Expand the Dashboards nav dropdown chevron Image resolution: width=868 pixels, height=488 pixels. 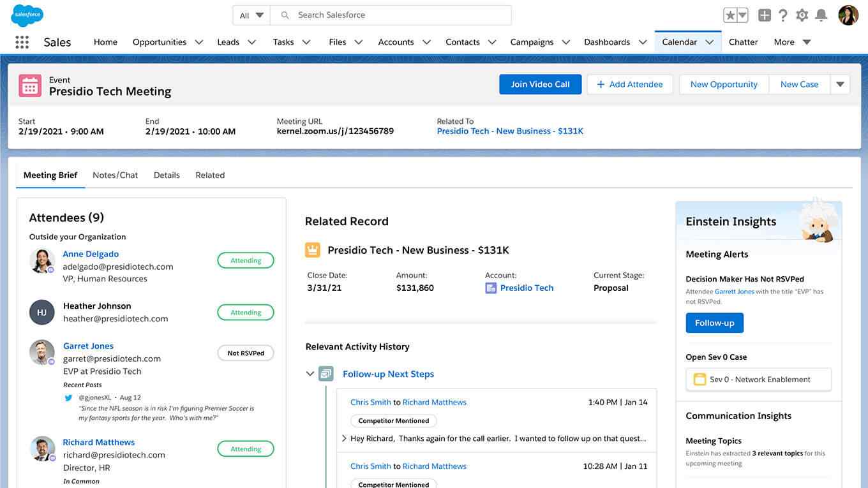[x=642, y=42]
